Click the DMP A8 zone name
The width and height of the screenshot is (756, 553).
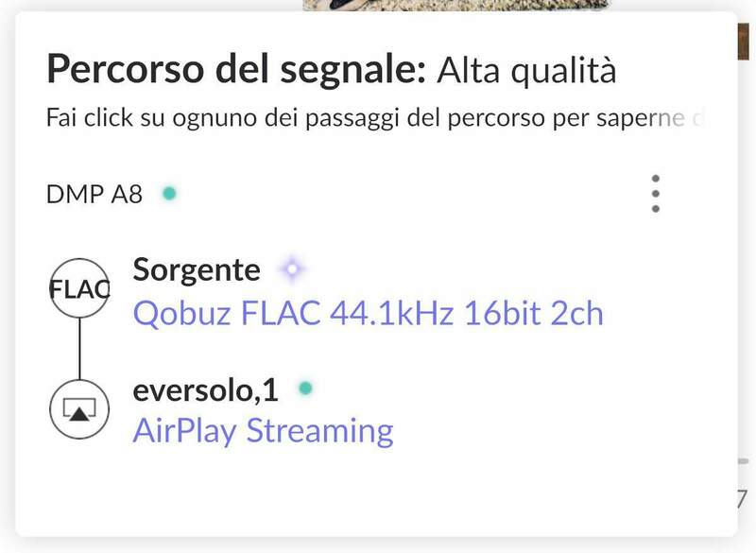coord(94,195)
